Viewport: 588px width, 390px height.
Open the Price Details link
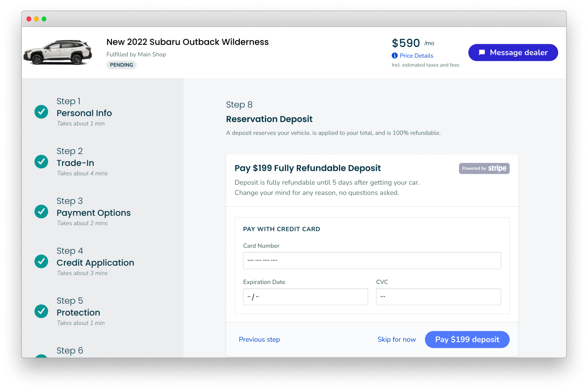416,55
